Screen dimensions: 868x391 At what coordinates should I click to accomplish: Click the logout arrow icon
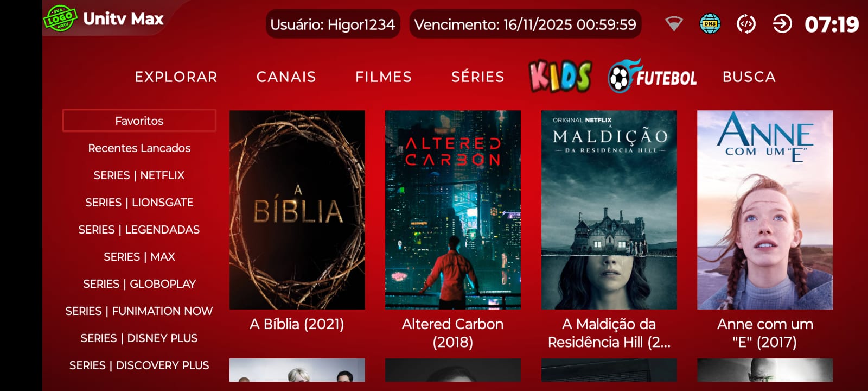click(782, 24)
